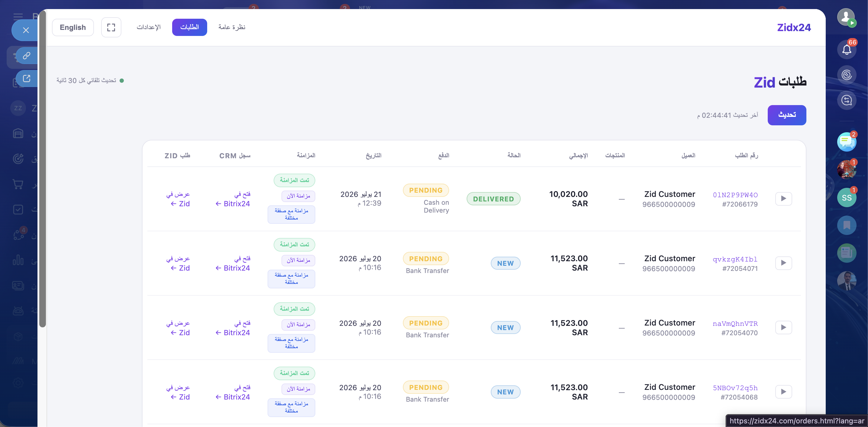Click مزامنة مع صفقة مختلفة for order #72054068
868x427 pixels.
pyautogui.click(x=291, y=408)
